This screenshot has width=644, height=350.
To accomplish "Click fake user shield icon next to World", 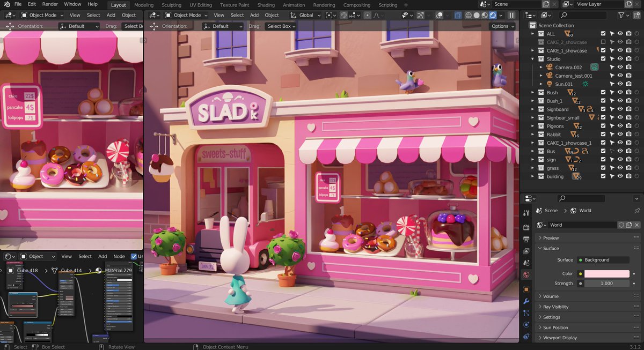I will coord(621,225).
